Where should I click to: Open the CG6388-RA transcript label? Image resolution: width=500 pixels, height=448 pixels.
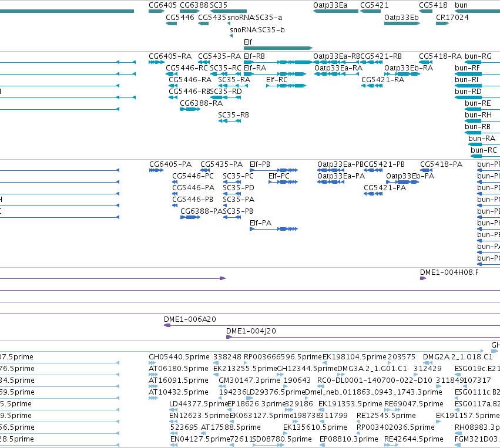click(201, 103)
